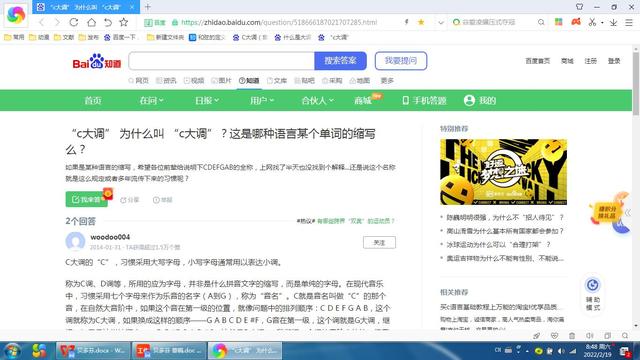Click the trash icon in browser status bar
The image size is (640, 360).
572,336
